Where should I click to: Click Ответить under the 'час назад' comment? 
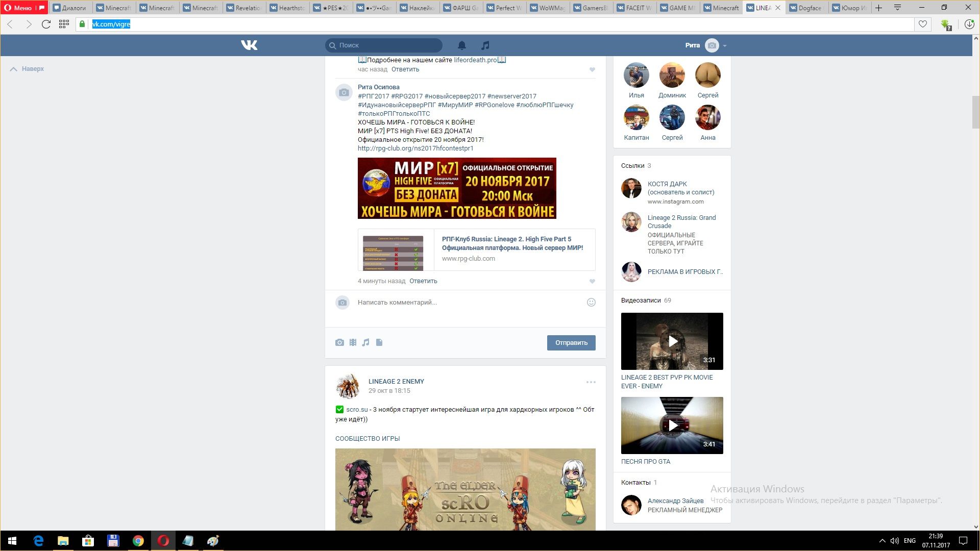(x=405, y=69)
